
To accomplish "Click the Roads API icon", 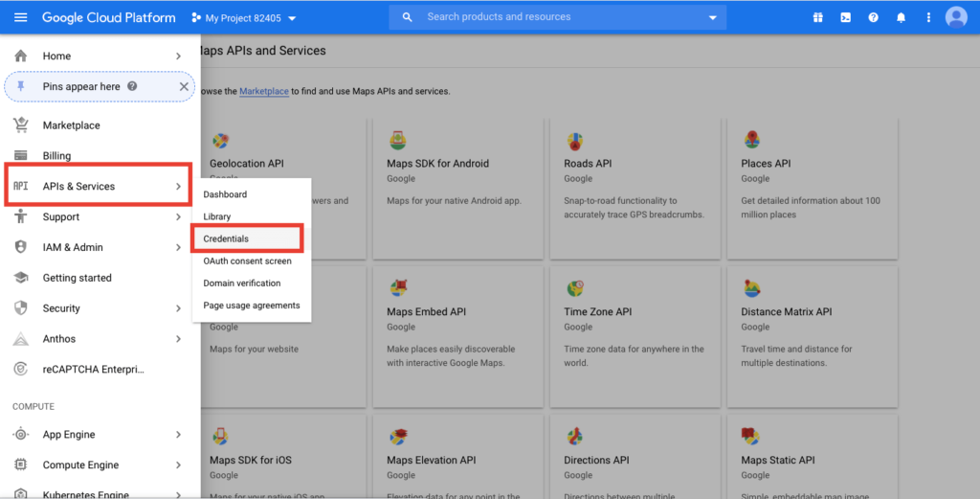I will pyautogui.click(x=575, y=141).
